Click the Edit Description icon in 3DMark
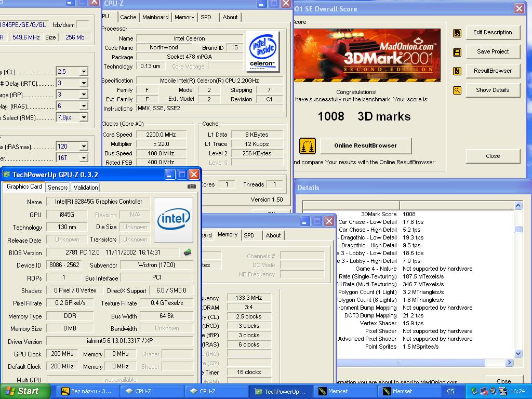Viewport: 532px width, 399px height. (x=457, y=33)
